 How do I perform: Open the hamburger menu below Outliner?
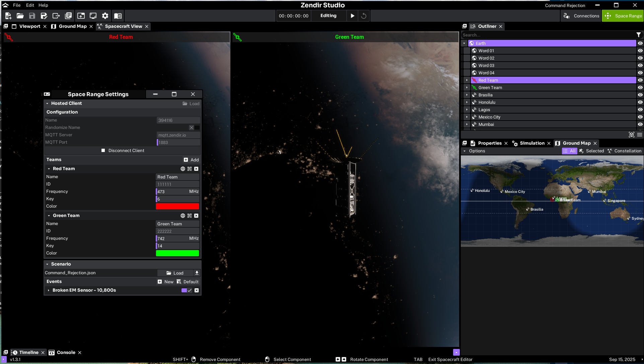click(x=640, y=135)
